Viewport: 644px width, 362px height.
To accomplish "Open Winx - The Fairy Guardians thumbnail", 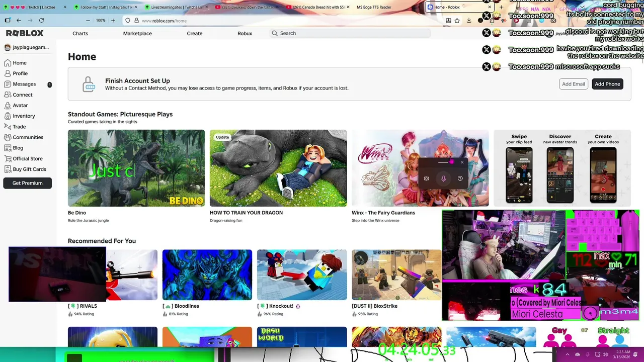I will pos(420,168).
